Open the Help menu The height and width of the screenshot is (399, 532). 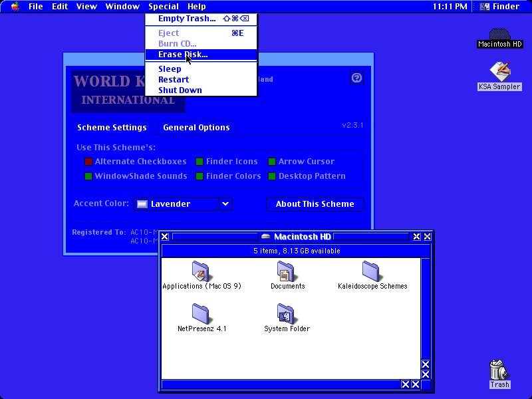click(x=197, y=7)
